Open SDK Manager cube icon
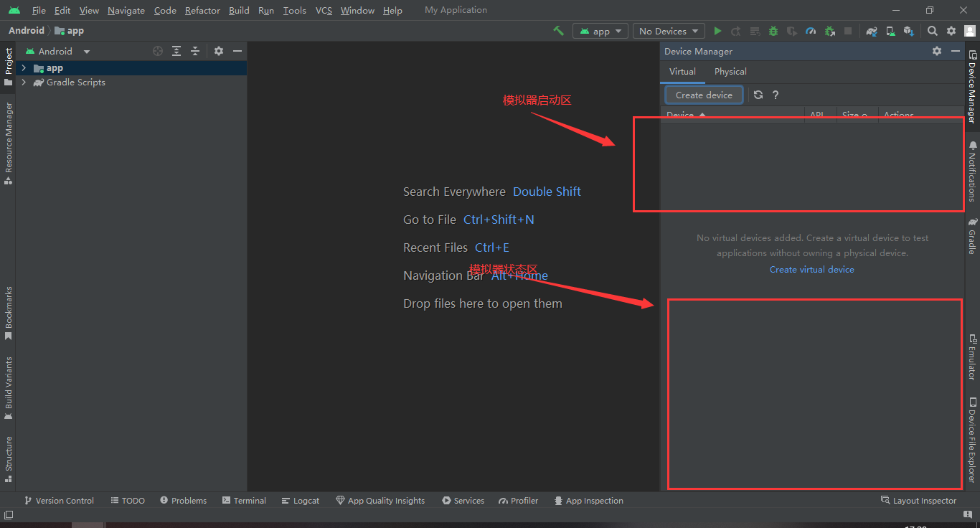Viewport: 980px width, 528px height. [909, 31]
